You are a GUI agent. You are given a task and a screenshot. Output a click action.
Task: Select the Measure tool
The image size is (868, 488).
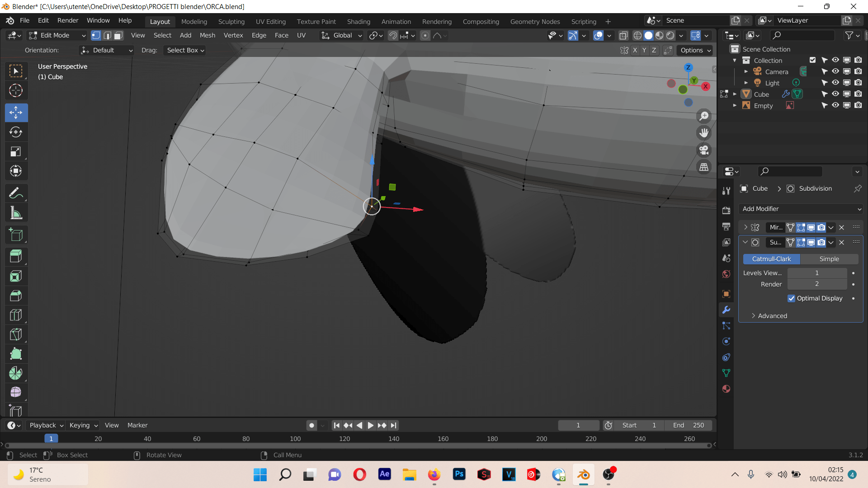[x=16, y=213]
